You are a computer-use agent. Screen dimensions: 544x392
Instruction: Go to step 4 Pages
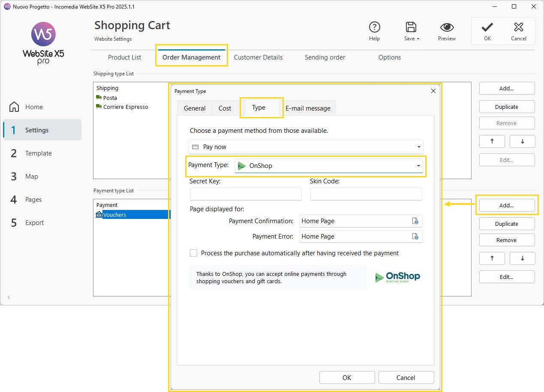tap(42, 200)
